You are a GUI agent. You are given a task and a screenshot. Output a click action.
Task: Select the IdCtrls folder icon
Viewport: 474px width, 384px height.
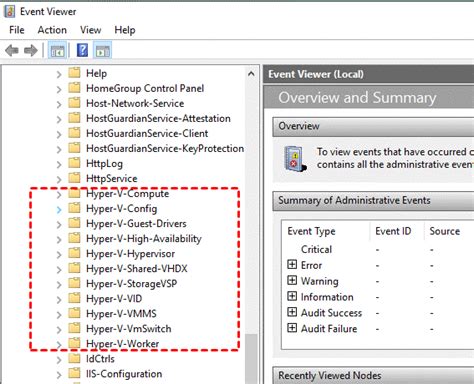tap(74, 358)
